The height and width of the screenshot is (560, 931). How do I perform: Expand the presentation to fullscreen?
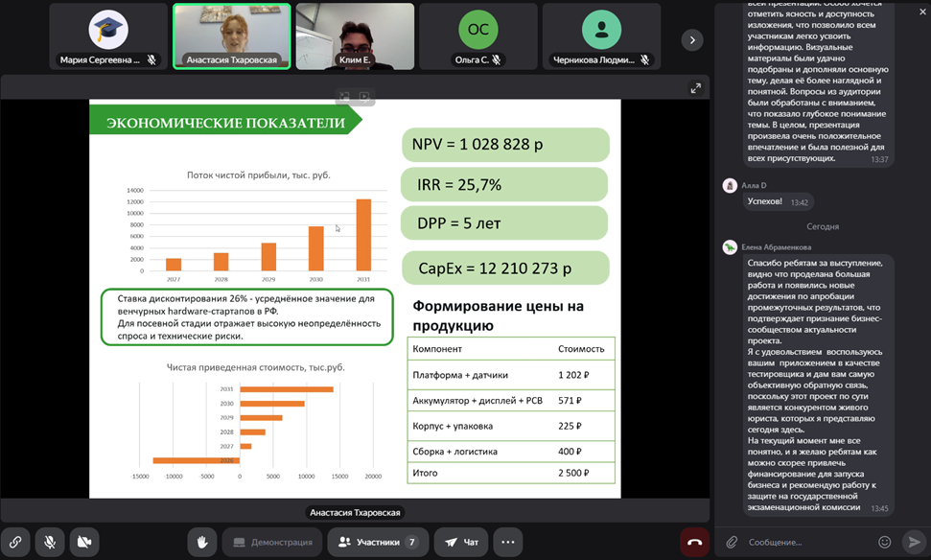696,88
